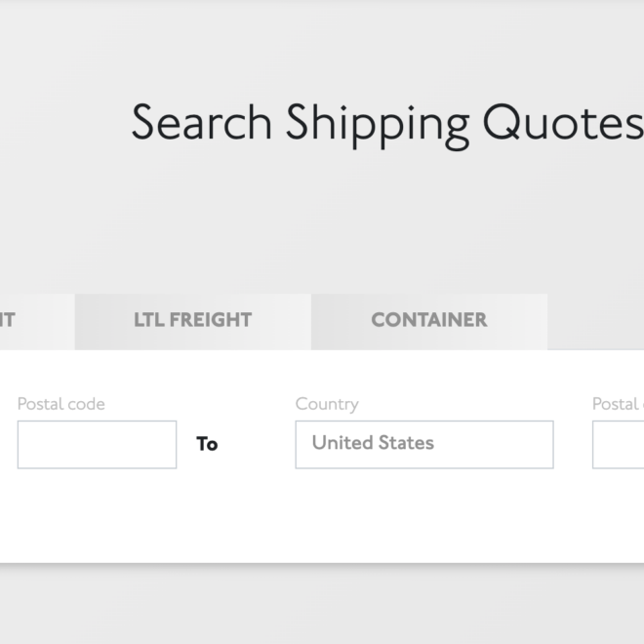644x644 pixels.
Task: Switch to the LTL FREIGHT tab
Action: [192, 320]
